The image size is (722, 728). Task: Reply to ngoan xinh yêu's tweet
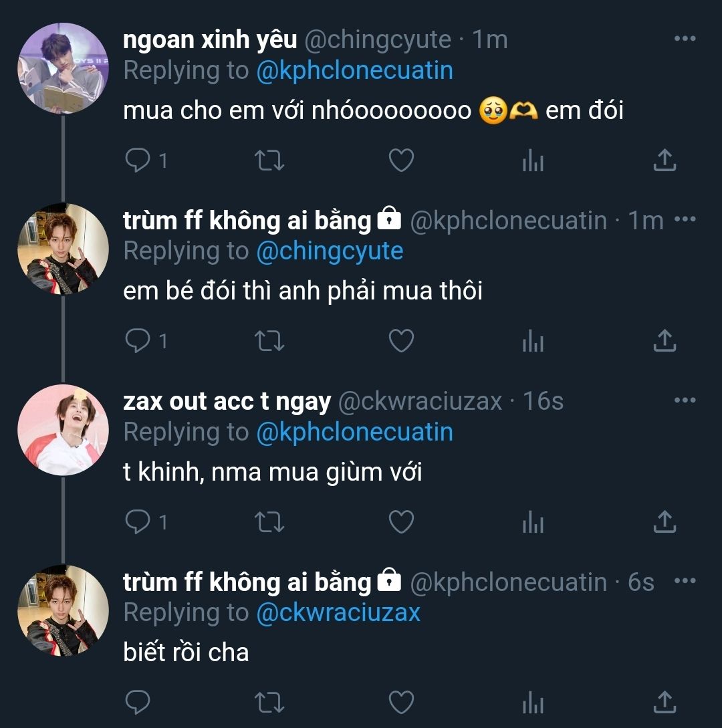[138, 160]
